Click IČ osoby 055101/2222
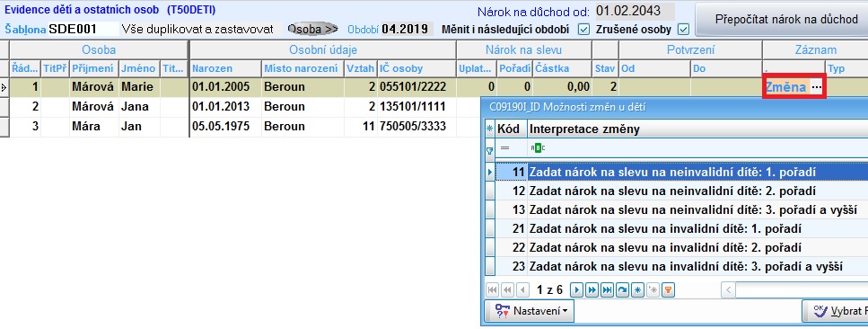This screenshot has height=329, width=868. [x=416, y=87]
